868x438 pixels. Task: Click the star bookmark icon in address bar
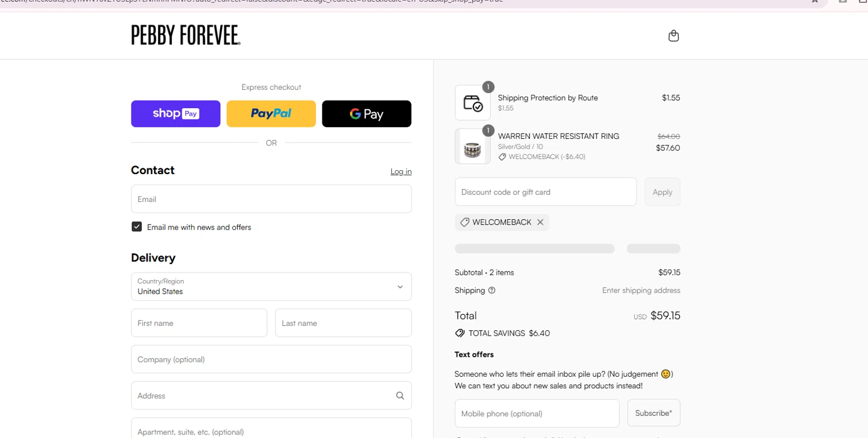coord(815,2)
